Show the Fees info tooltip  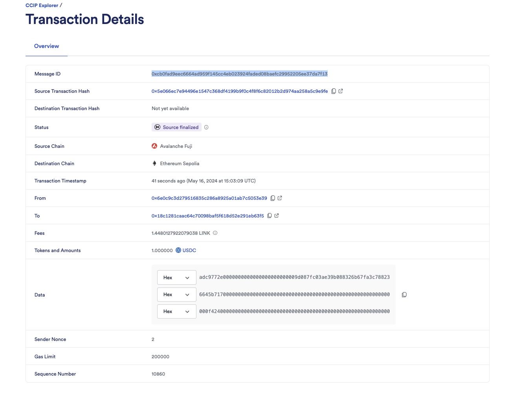pos(215,233)
